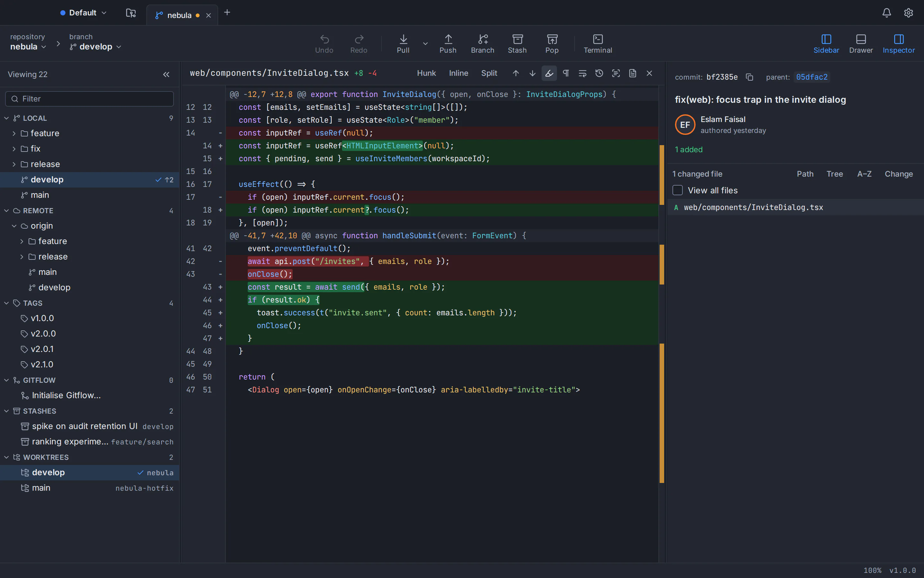Toggle show whitespace pilcrow icon
Image resolution: width=924 pixels, height=578 pixels.
(x=566, y=73)
